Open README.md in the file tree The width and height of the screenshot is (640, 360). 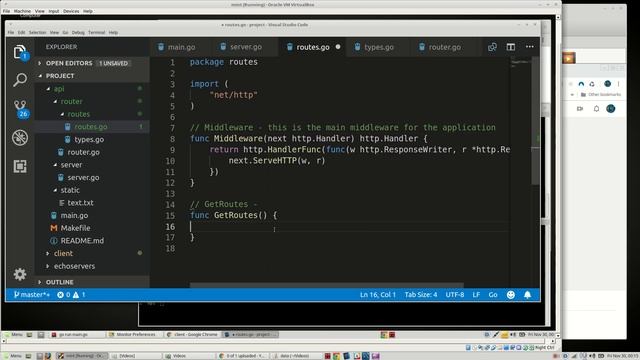pos(82,241)
